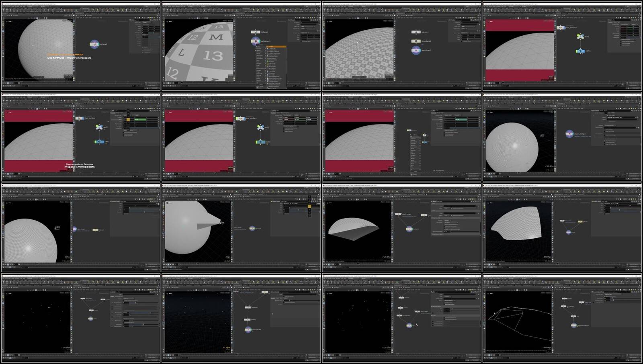Toggle the checkbox in the transform1 parameter panel
The width and height of the screenshot is (643, 364).
[x=462, y=41]
